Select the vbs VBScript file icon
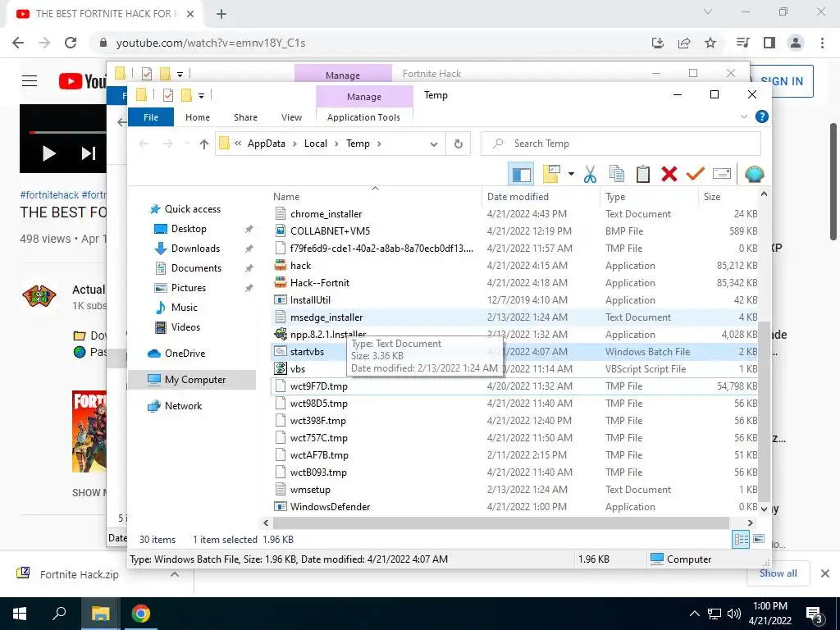840x630 pixels. (281, 368)
